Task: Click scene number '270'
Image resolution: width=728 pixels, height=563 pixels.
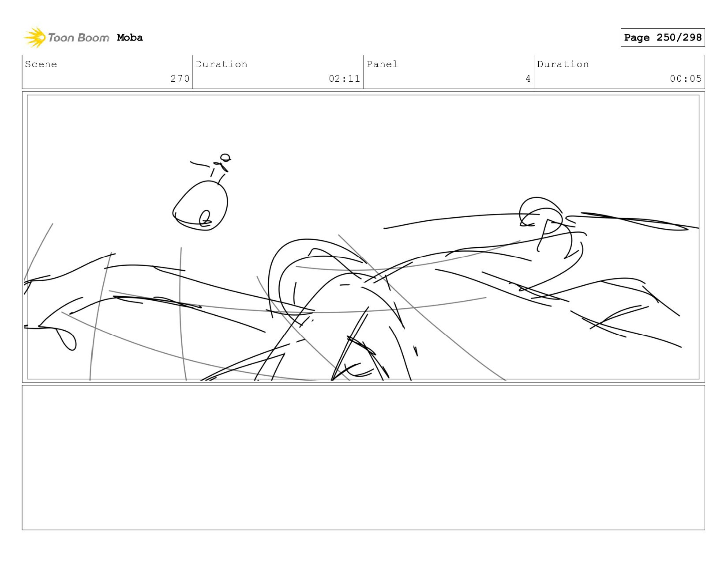Action: click(x=180, y=79)
